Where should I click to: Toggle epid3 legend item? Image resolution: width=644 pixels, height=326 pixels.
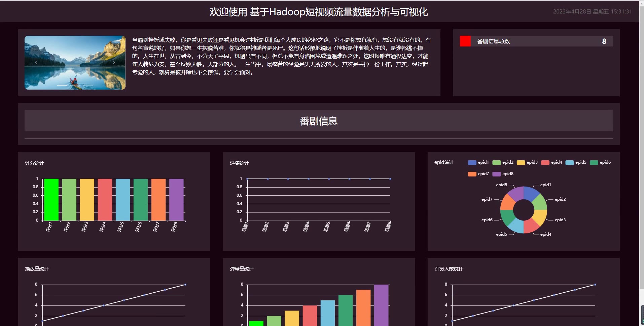[527, 162]
